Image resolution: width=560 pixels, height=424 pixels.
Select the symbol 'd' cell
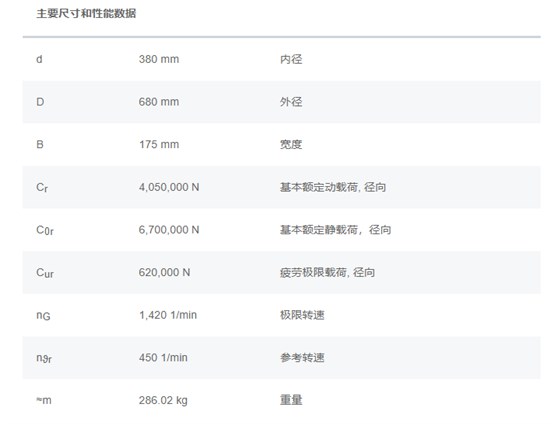39,59
